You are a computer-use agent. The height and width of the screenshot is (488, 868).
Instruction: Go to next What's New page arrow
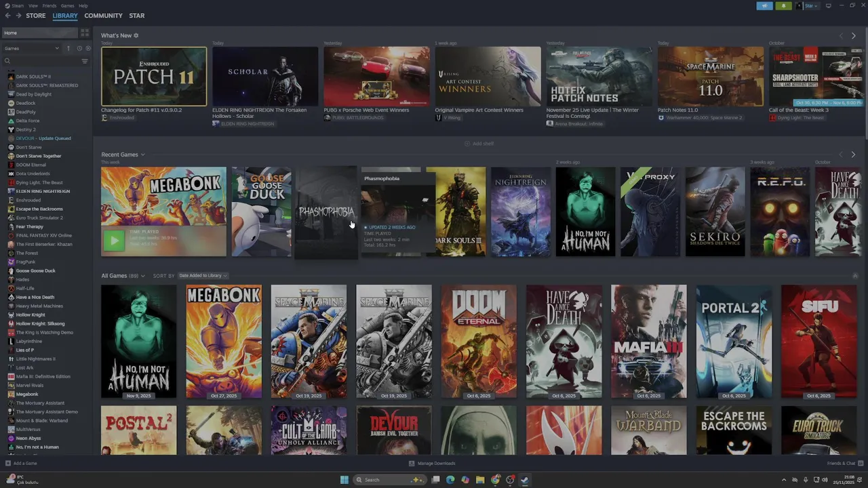point(853,36)
